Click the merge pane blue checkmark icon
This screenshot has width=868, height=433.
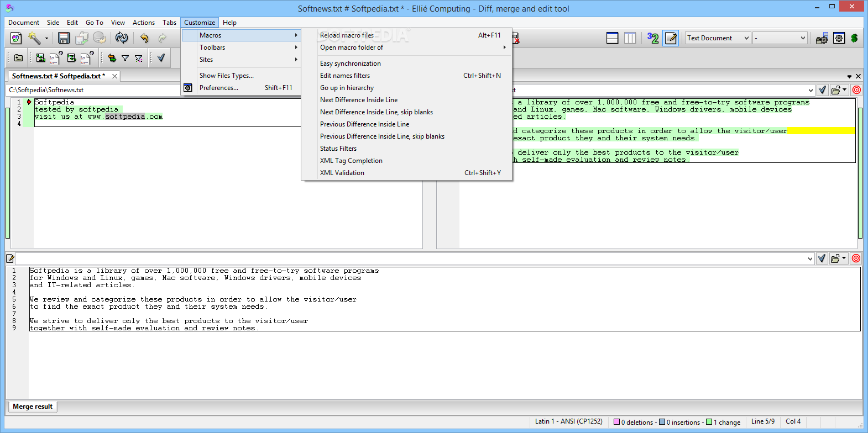[822, 258]
